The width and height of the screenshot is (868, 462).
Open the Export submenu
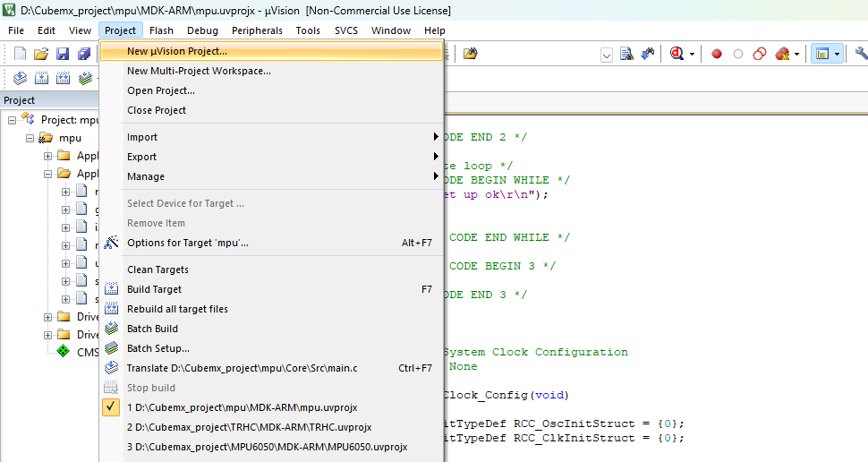pyautogui.click(x=272, y=157)
